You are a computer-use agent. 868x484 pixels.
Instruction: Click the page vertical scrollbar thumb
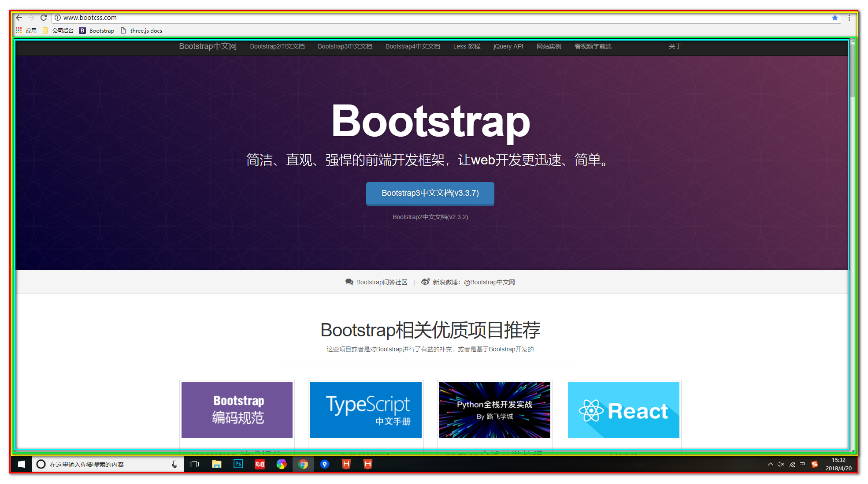(x=853, y=71)
